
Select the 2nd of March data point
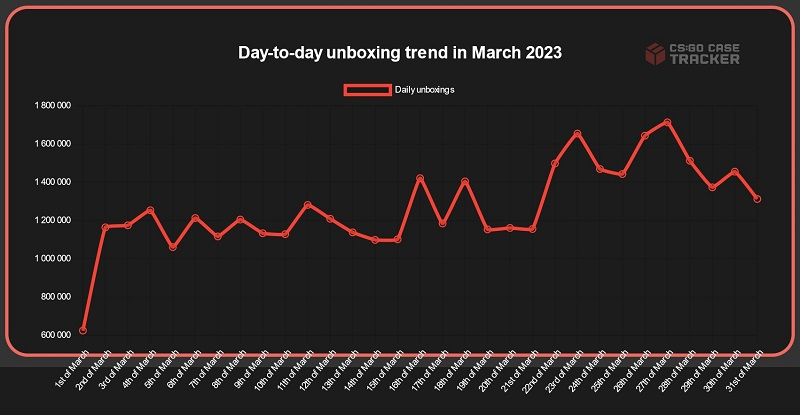(105, 227)
